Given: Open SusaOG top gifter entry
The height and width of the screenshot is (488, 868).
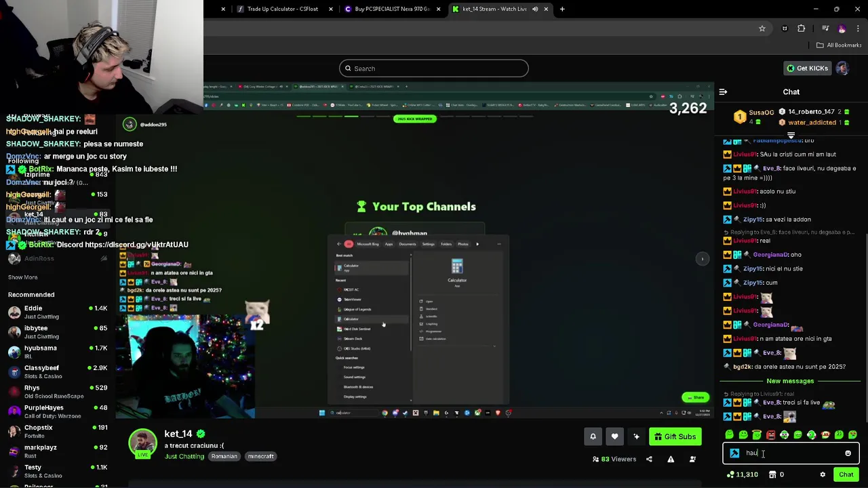Looking at the screenshot, I should pos(754,117).
